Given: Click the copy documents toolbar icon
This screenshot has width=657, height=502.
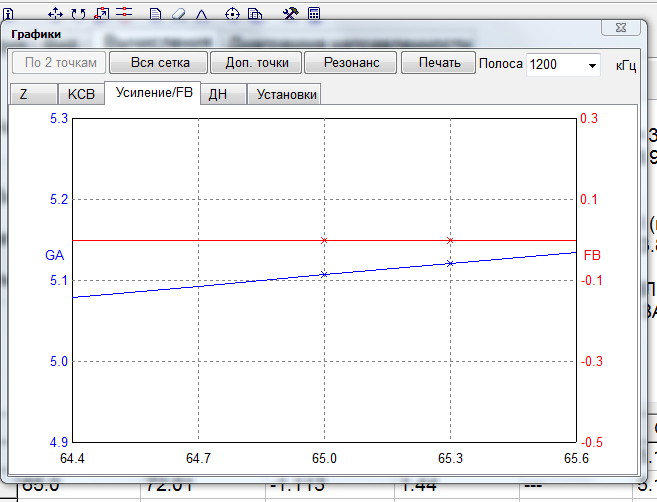Looking at the screenshot, I should [255, 14].
